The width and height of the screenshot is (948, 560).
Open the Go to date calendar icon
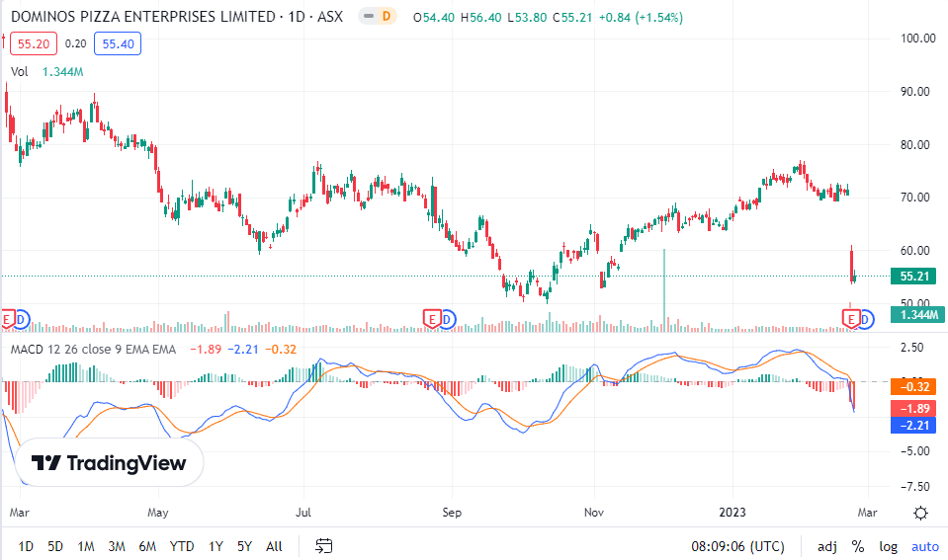[324, 546]
